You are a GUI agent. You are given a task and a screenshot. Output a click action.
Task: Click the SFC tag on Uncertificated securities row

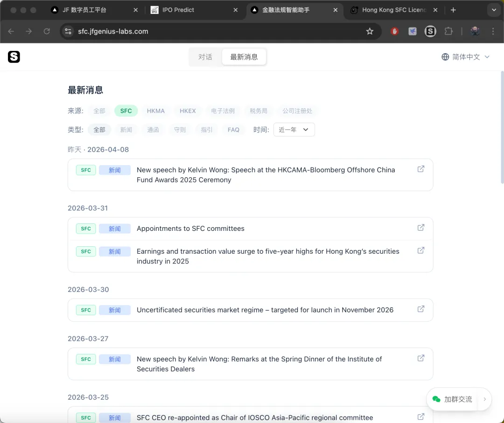(x=86, y=310)
